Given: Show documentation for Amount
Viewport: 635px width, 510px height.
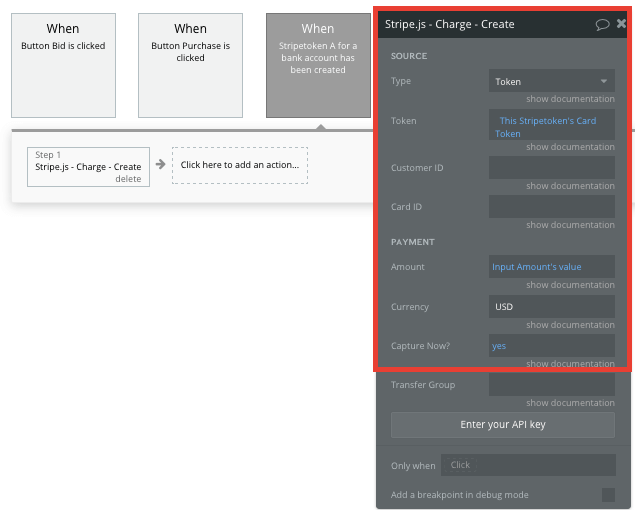Looking at the screenshot, I should pos(570,285).
